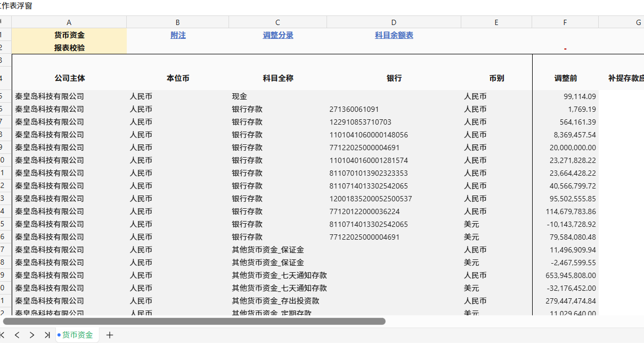Select the amount -10,143,728.92 cell

(565, 224)
